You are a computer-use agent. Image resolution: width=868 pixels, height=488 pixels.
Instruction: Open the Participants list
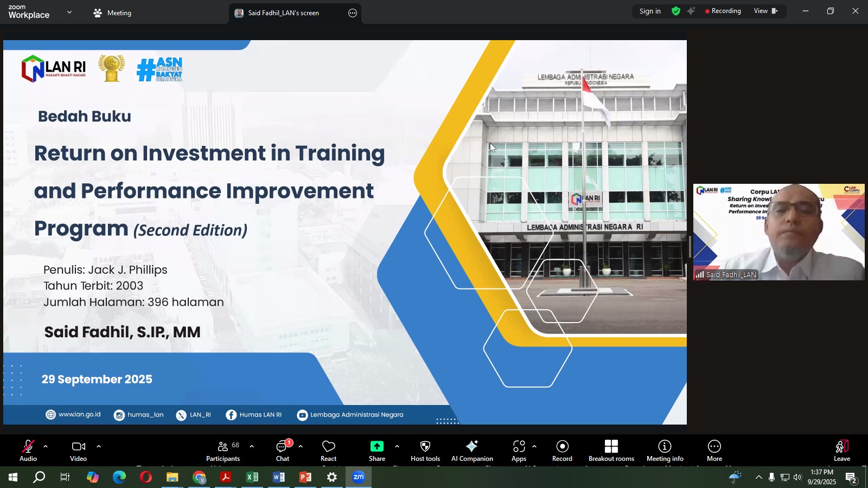(x=223, y=450)
